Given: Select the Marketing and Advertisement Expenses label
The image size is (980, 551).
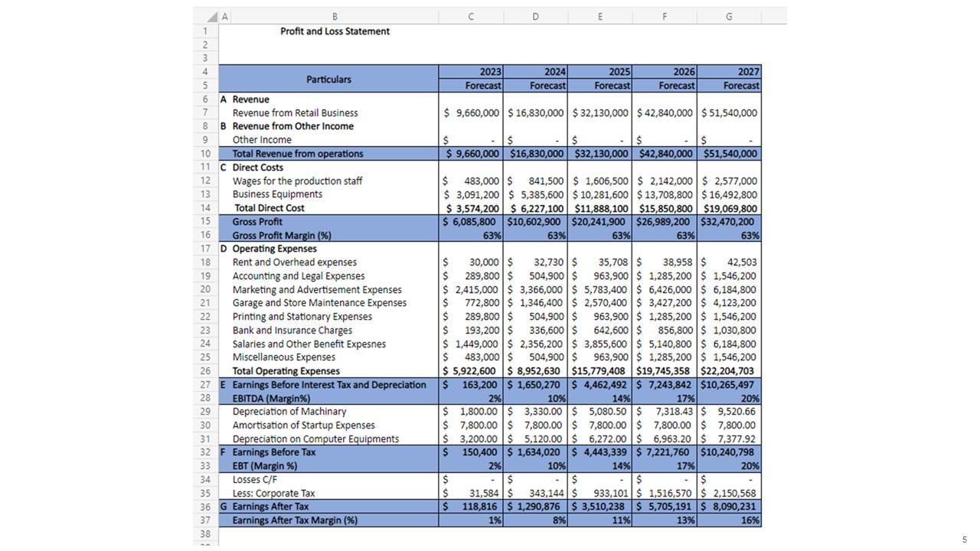Looking at the screenshot, I should click(317, 290).
